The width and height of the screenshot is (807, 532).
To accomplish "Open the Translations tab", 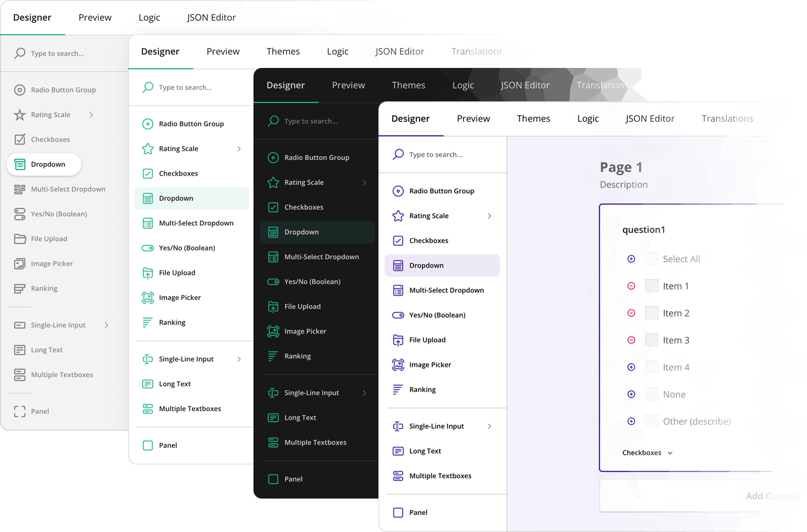I will [727, 119].
